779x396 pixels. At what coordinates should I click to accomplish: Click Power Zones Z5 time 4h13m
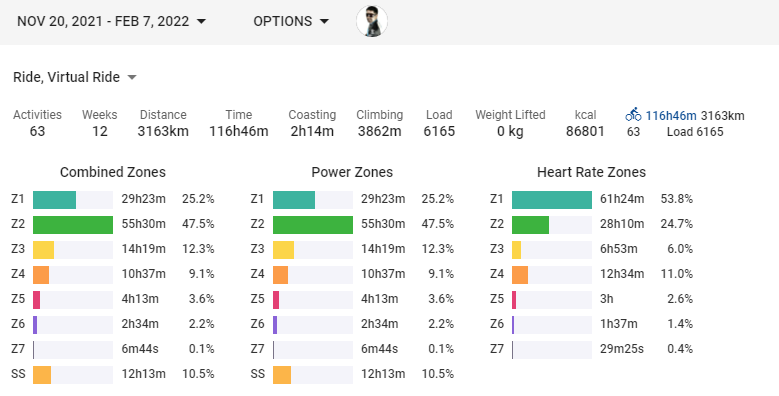click(380, 299)
